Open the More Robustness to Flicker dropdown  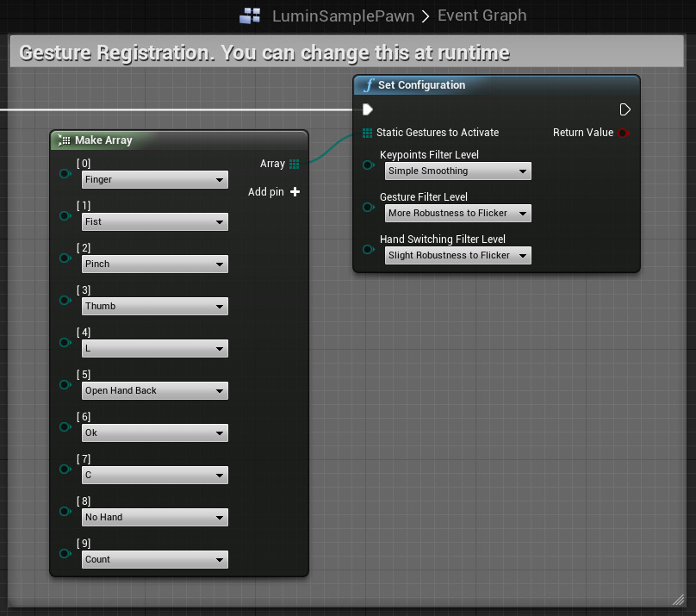pos(457,214)
